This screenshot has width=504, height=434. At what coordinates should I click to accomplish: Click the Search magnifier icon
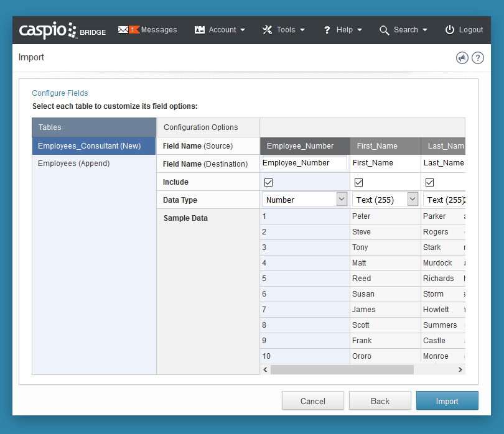point(384,30)
